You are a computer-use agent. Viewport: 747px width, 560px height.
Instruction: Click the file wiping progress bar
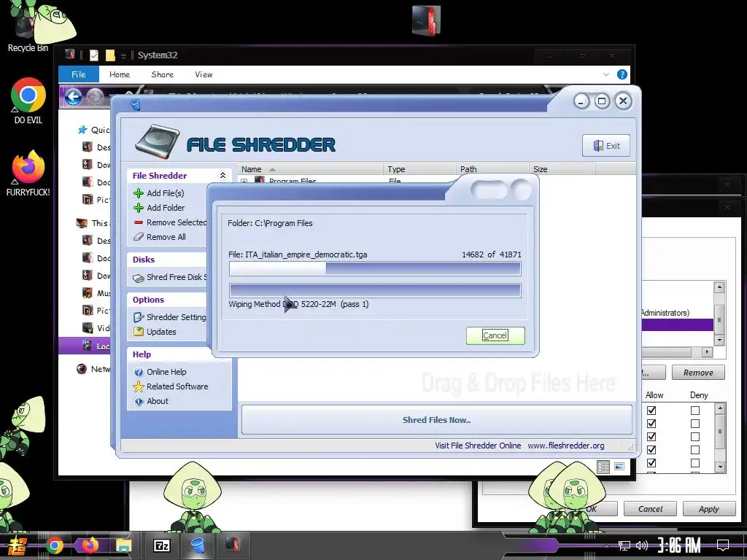pos(375,268)
